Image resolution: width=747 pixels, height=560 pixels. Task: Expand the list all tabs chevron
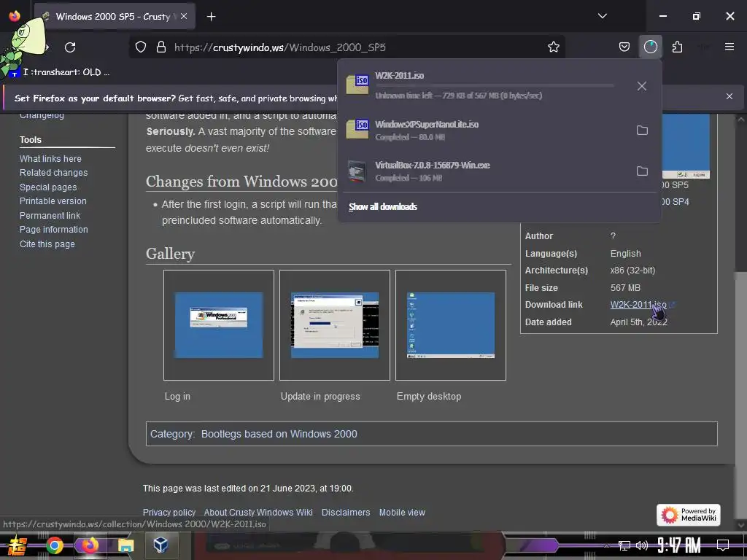pos(602,16)
